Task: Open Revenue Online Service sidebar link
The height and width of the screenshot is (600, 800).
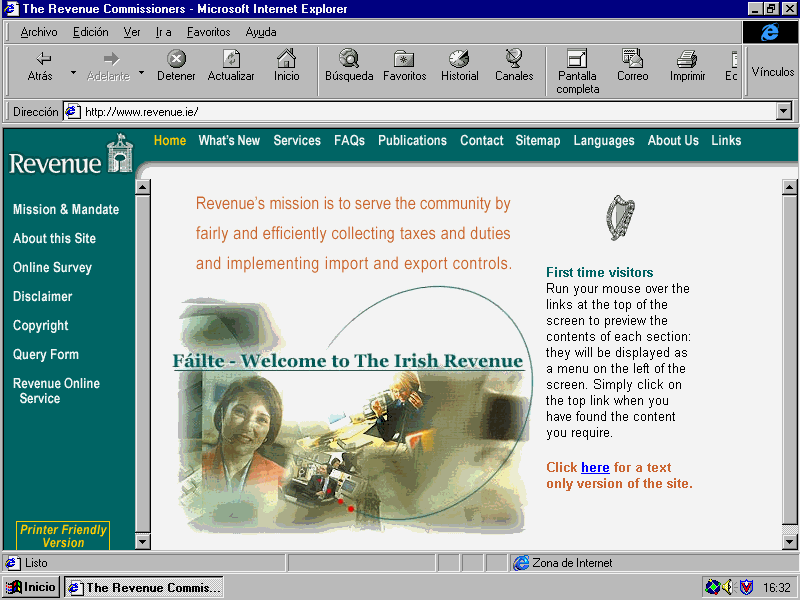Action: click(56, 391)
